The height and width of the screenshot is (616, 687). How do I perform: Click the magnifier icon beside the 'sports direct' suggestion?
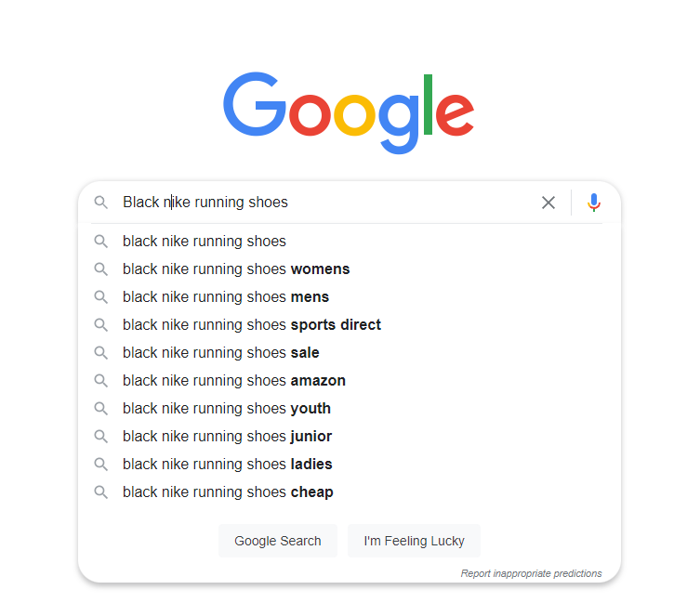point(101,325)
